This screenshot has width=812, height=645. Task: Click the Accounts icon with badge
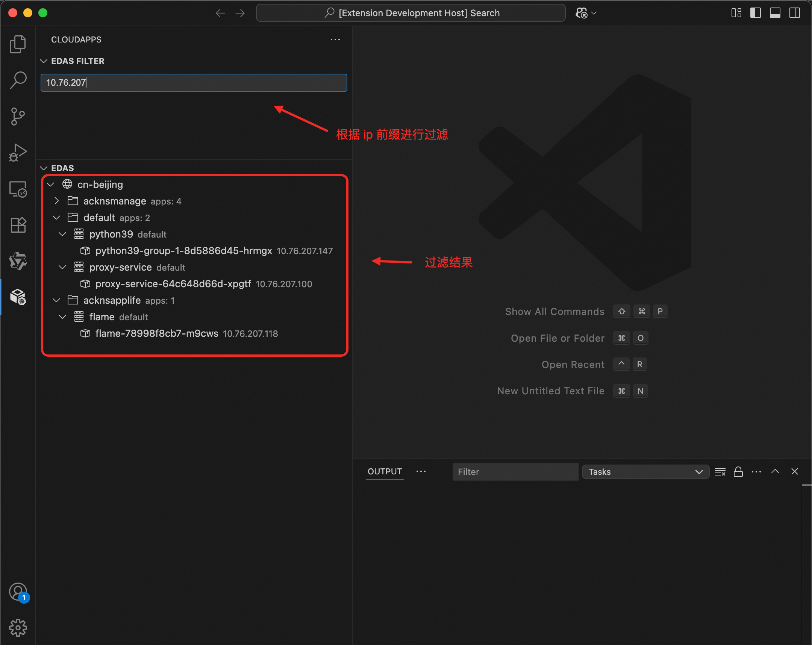(18, 592)
